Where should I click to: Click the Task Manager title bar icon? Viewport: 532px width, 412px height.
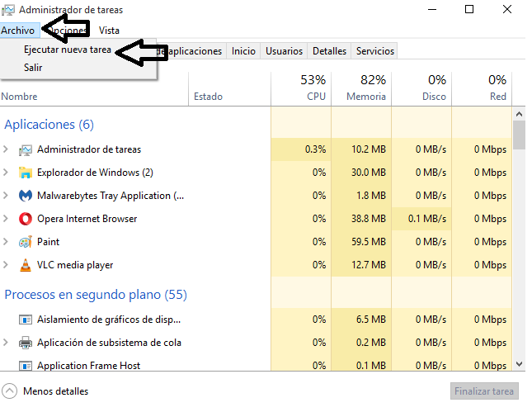point(8,10)
